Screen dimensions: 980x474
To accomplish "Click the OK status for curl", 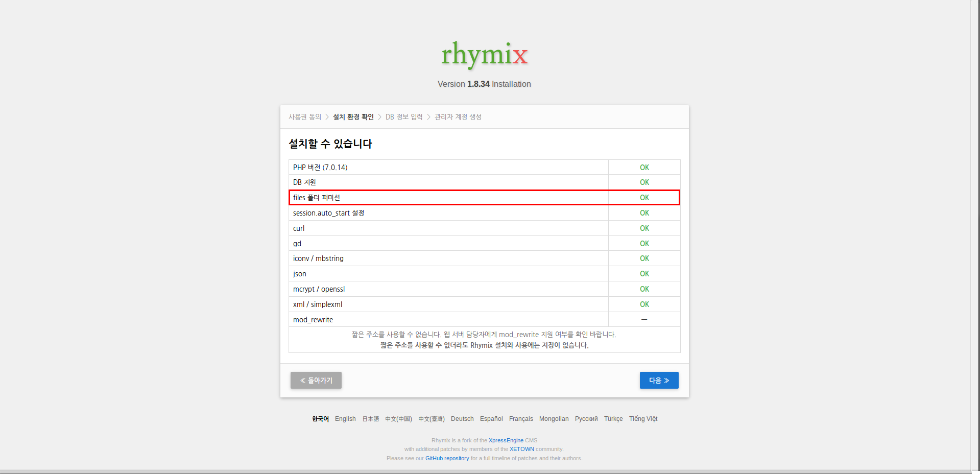I will click(x=644, y=228).
